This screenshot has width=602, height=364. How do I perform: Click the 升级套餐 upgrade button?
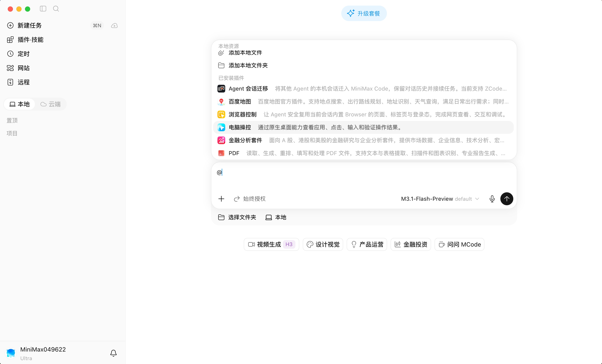coord(364,13)
